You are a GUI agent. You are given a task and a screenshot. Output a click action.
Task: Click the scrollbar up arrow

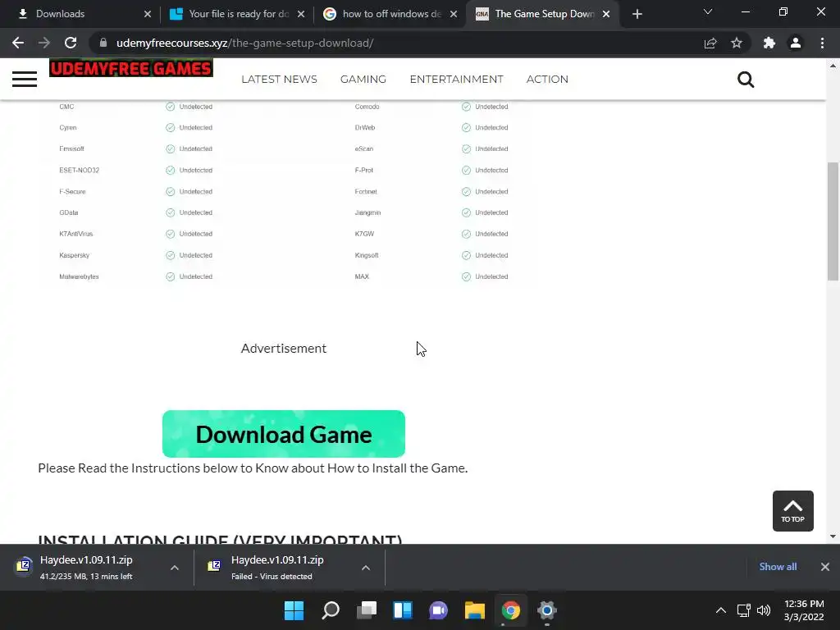[x=833, y=66]
